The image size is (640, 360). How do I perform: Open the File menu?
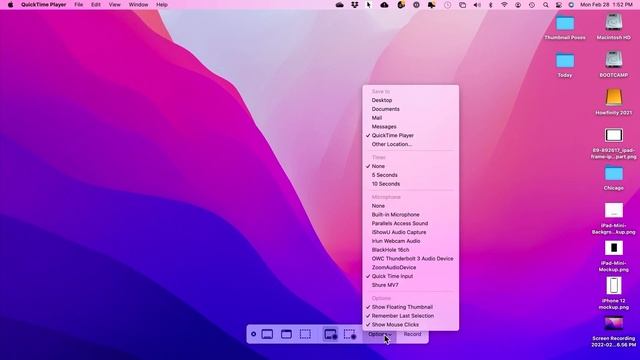tap(79, 5)
